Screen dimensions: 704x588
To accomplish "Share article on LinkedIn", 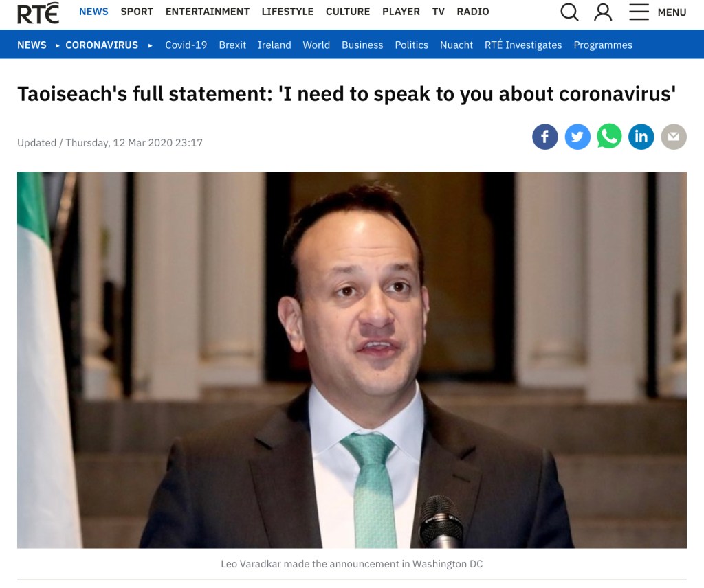I will [x=641, y=136].
